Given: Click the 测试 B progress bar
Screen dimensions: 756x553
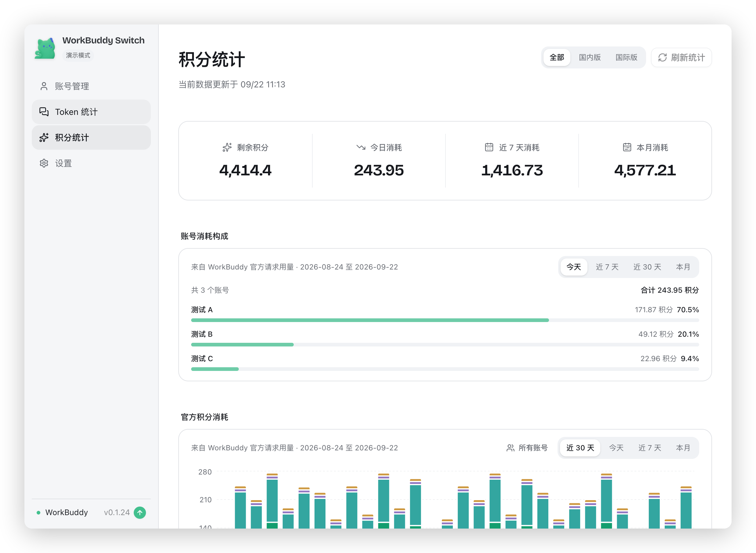Looking at the screenshot, I should tap(445, 345).
